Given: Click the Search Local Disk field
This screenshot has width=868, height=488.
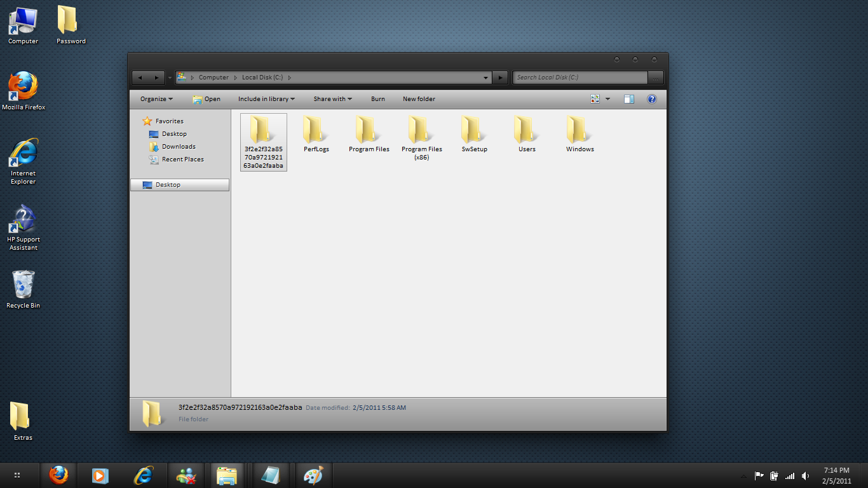Looking at the screenshot, I should pos(580,78).
